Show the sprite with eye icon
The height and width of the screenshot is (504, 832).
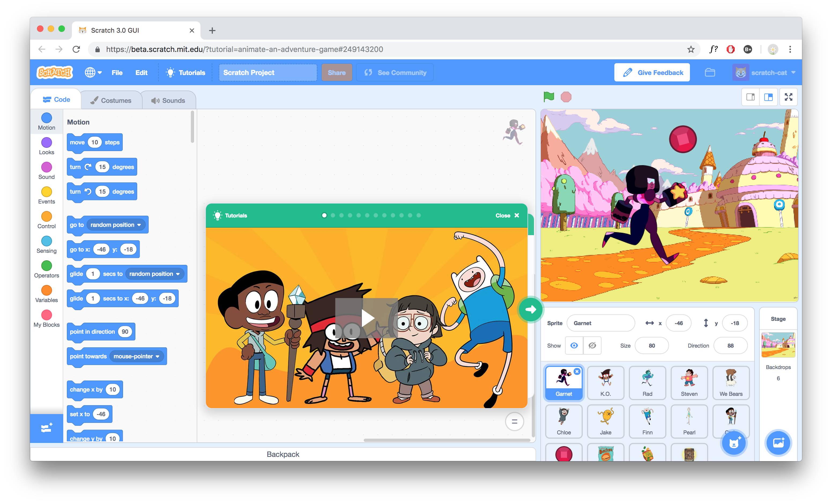pyautogui.click(x=574, y=345)
